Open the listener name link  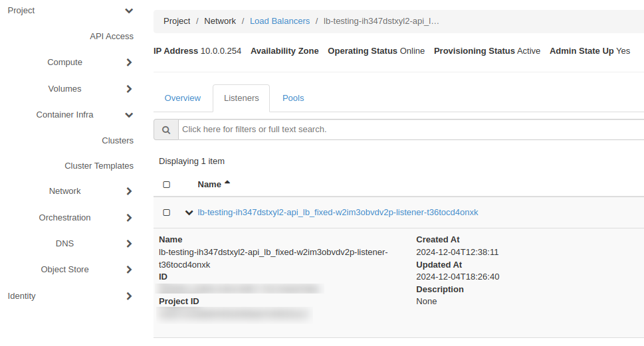click(x=338, y=213)
